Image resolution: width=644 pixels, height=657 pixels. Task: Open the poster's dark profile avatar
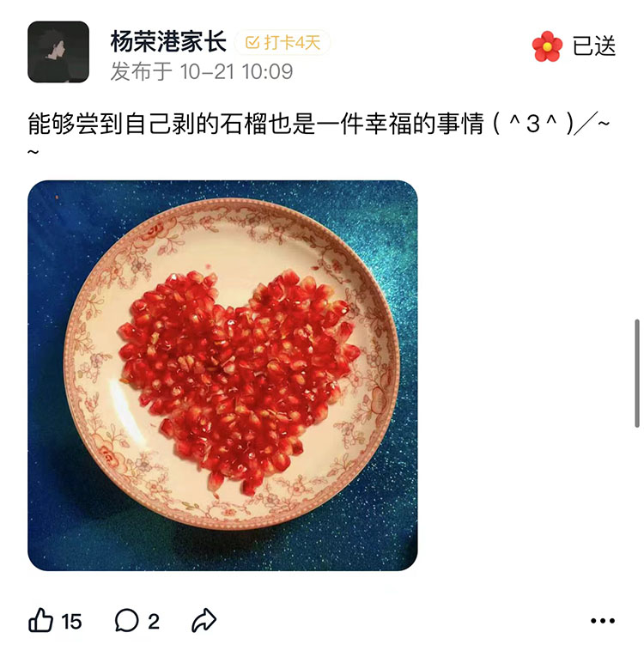[58, 52]
